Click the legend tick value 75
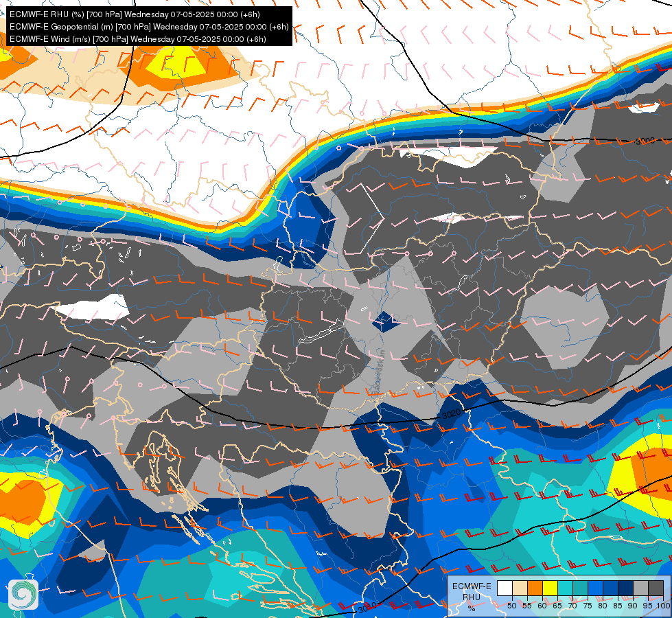672x618 pixels. 588,606
